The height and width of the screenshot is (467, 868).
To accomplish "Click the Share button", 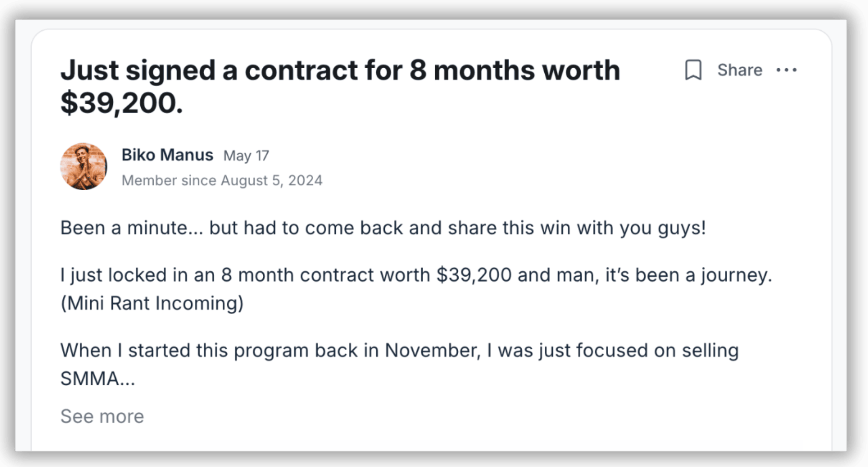I will (739, 70).
